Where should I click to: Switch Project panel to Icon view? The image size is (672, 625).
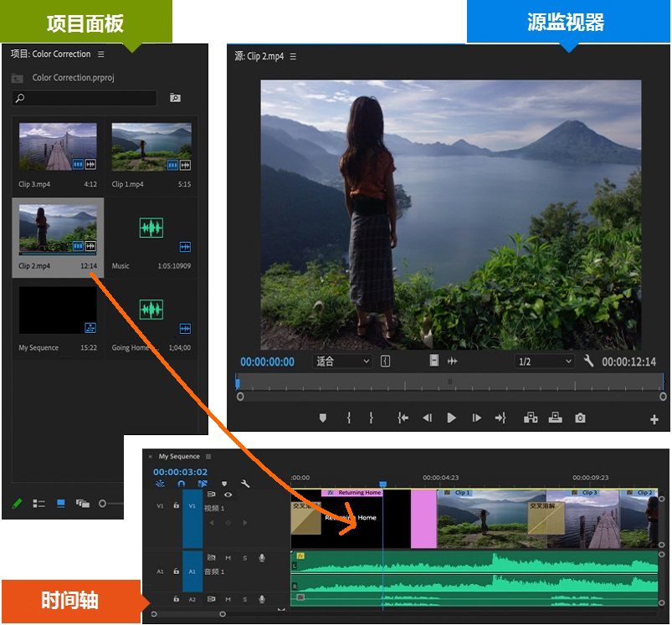click(x=61, y=504)
